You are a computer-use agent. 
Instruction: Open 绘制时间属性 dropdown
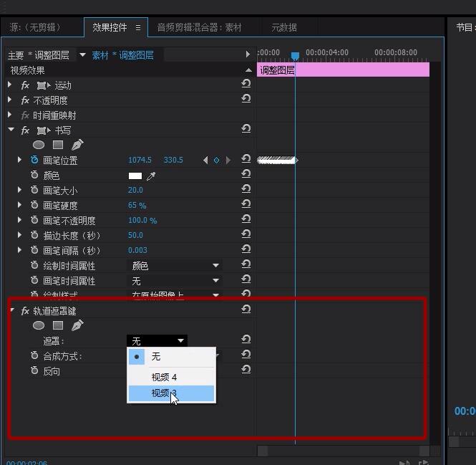pos(175,266)
